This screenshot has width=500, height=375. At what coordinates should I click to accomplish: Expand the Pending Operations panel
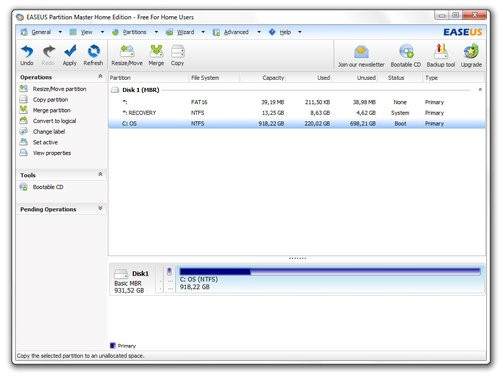[100, 208]
